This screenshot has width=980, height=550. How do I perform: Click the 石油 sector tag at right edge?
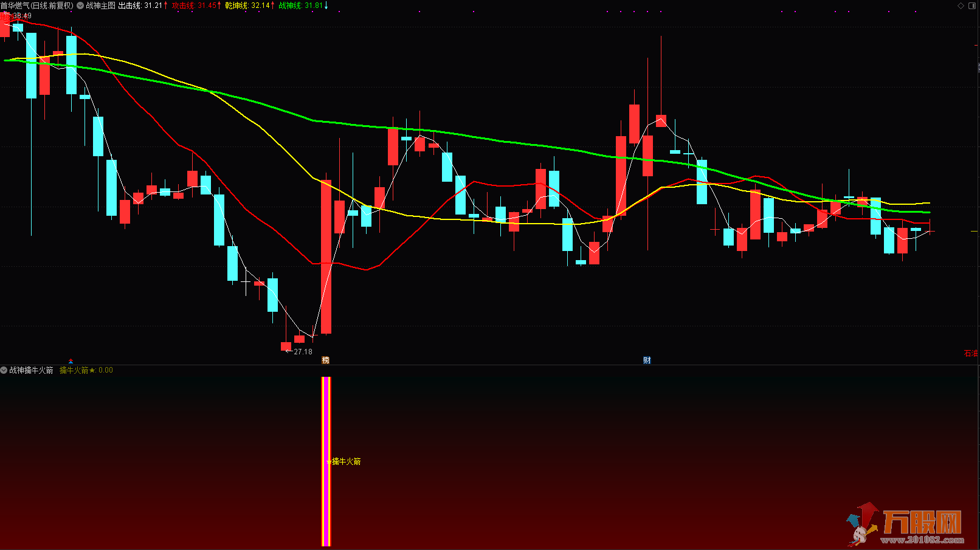coord(971,353)
